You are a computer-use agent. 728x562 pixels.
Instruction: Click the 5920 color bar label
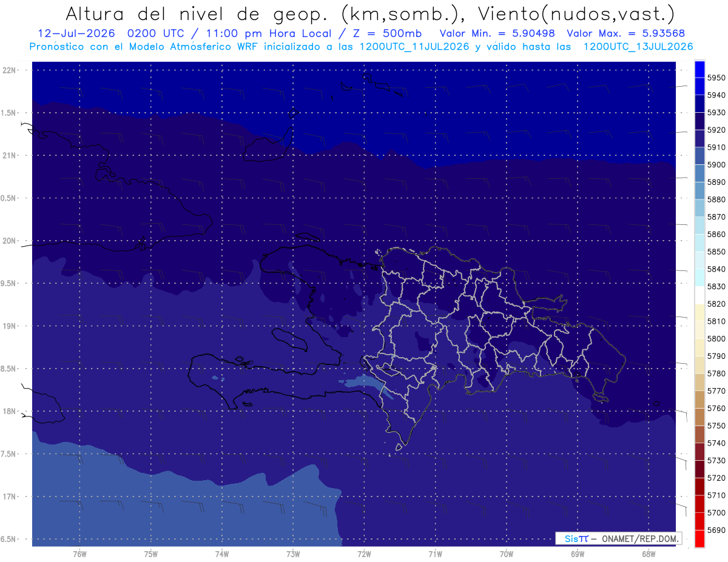tap(716, 130)
